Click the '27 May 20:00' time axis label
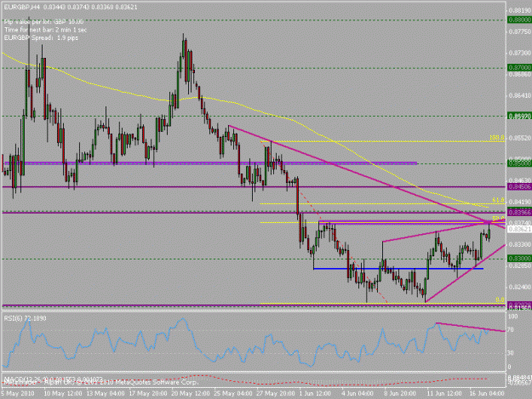Image resolution: width=532 pixels, height=399 pixels. (276, 393)
